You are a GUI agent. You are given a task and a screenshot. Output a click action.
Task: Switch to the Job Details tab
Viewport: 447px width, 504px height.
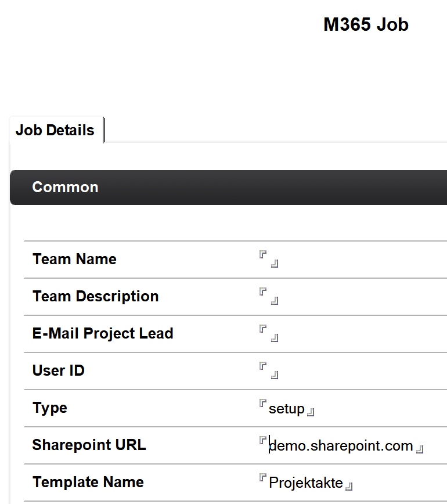point(55,130)
